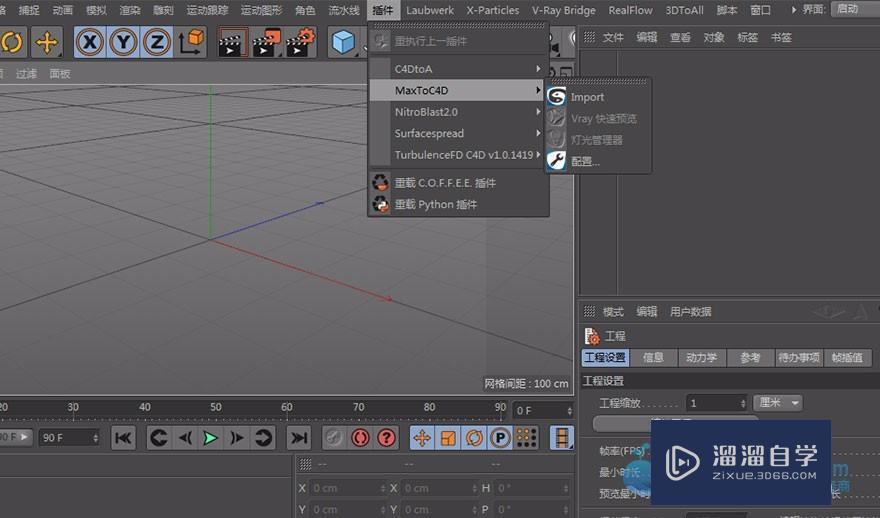Viewport: 880px width, 518px height.
Task: Open the X-Particles menu
Action: click(493, 10)
